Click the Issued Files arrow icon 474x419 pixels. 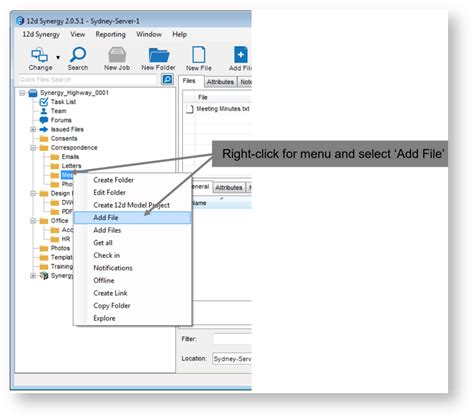coord(44,129)
